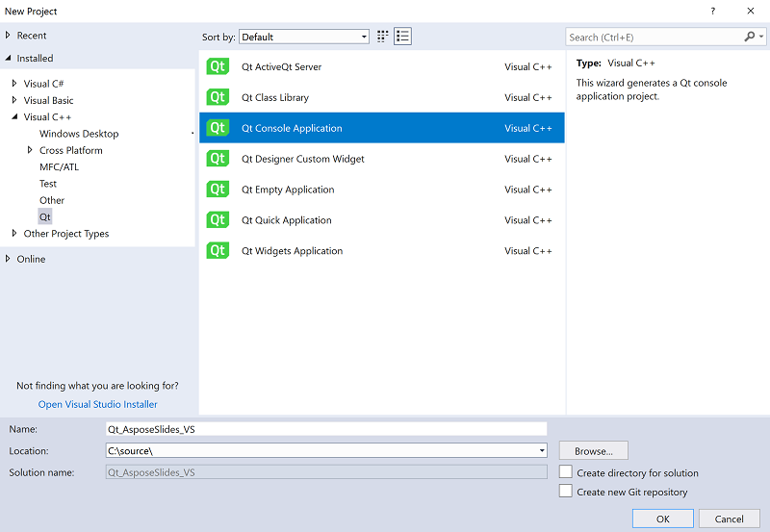
Task: Expand the Recent section
Action: coord(8,36)
